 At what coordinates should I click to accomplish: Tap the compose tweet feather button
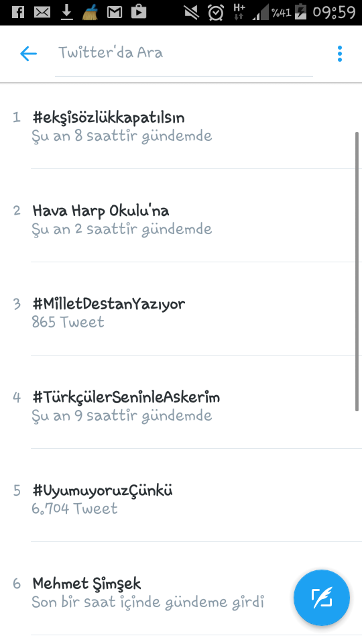click(x=321, y=598)
